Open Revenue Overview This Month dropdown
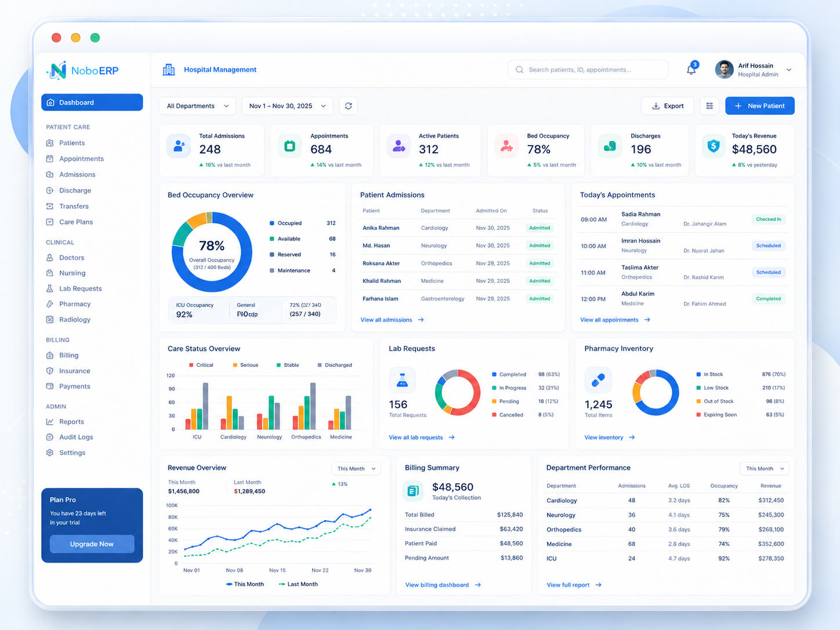This screenshot has height=630, width=840. pos(356,469)
